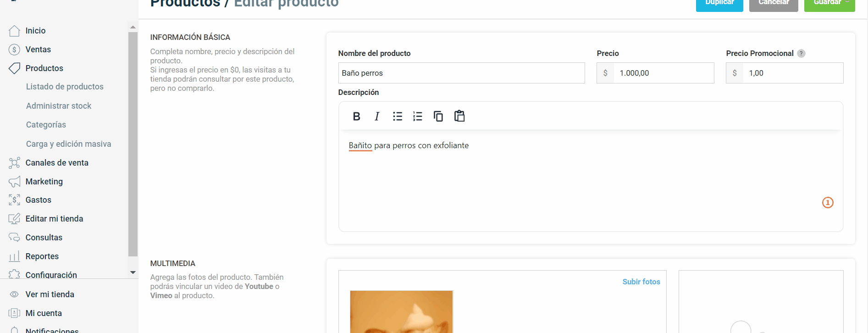Screen dimensions: 868x333
Task: Open Carga y edición masiva
Action: point(68,144)
